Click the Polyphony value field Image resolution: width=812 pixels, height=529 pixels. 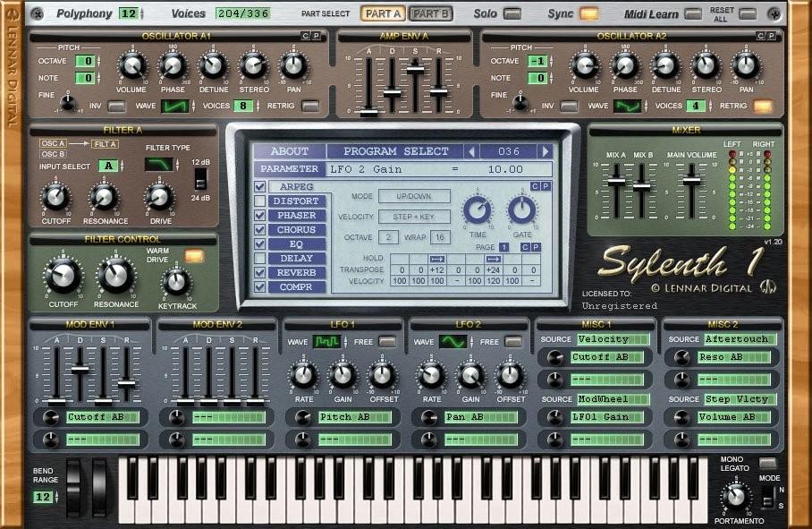click(128, 13)
